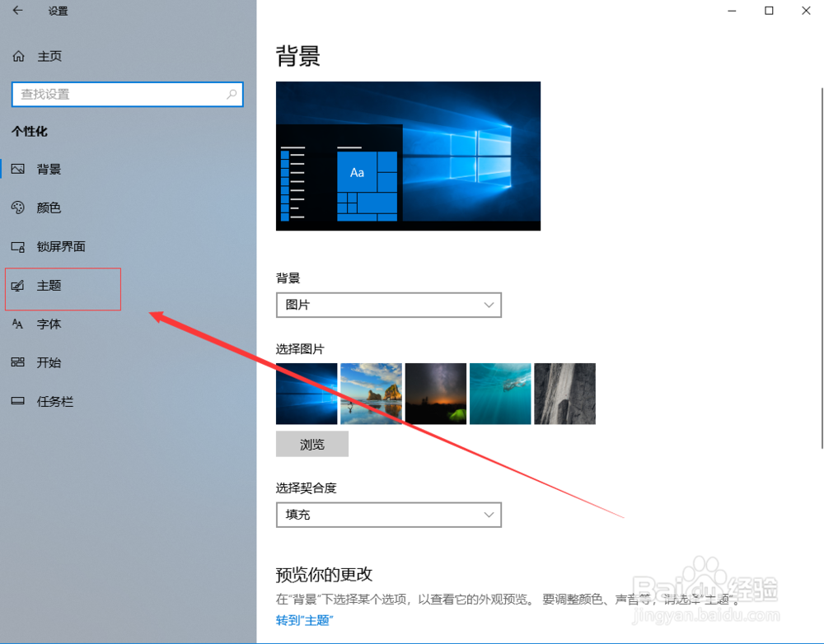The image size is (824, 644).
Task: Click the 主页 home icon
Action: (19, 56)
